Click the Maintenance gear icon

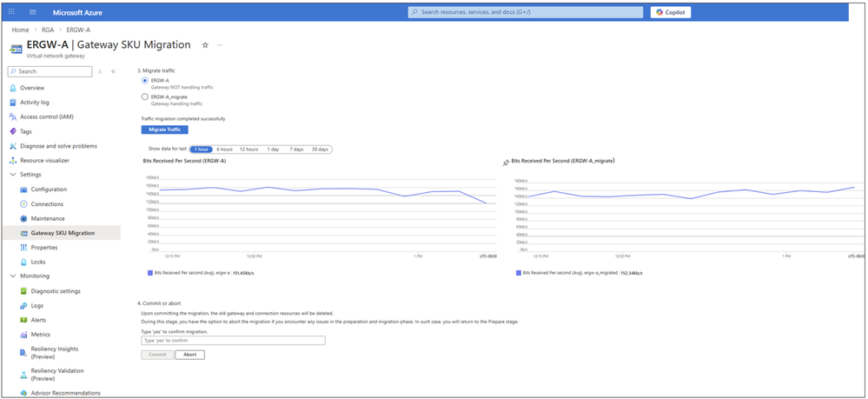click(x=23, y=219)
